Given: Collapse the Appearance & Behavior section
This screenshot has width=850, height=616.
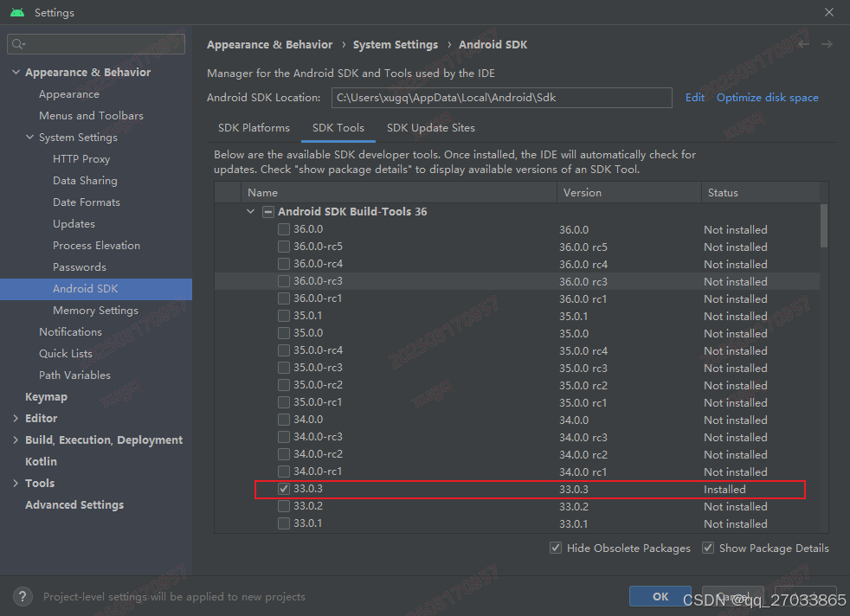Looking at the screenshot, I should pos(16,72).
